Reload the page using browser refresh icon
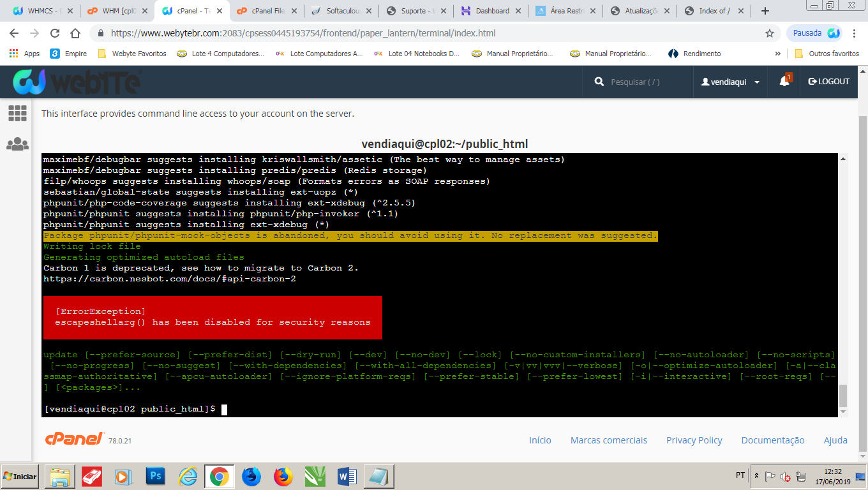Viewport: 868px width, 490px height. click(x=55, y=33)
